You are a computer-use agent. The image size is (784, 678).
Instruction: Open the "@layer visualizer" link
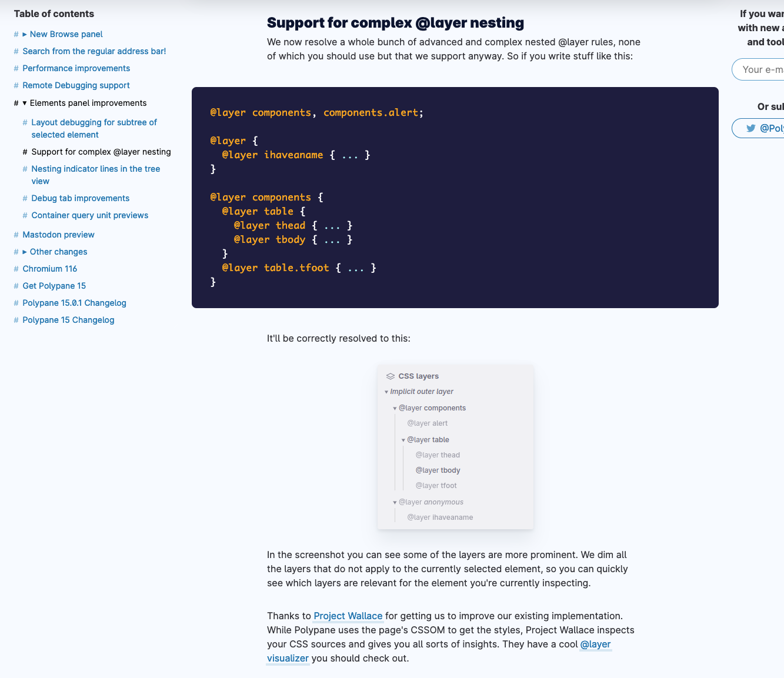(x=595, y=644)
